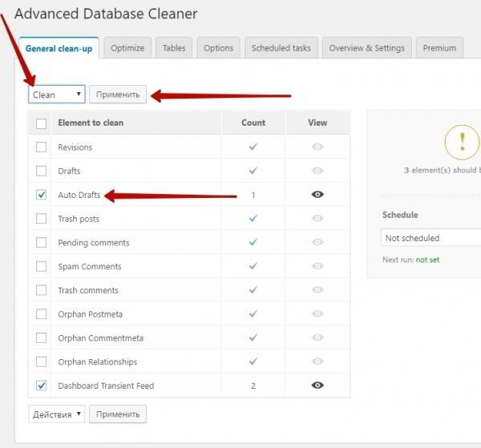Toggle the select-all checkbox in header
The width and height of the screenshot is (481, 448).
pyautogui.click(x=41, y=123)
